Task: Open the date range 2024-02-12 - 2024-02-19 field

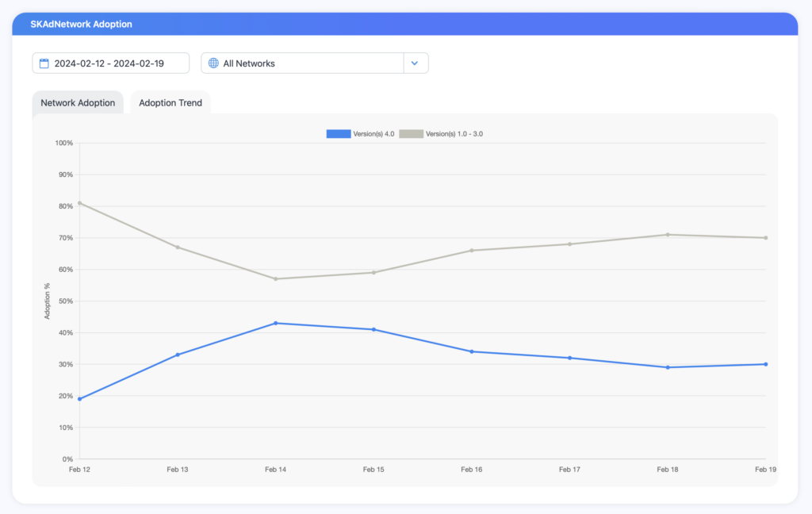Action: 111,63
